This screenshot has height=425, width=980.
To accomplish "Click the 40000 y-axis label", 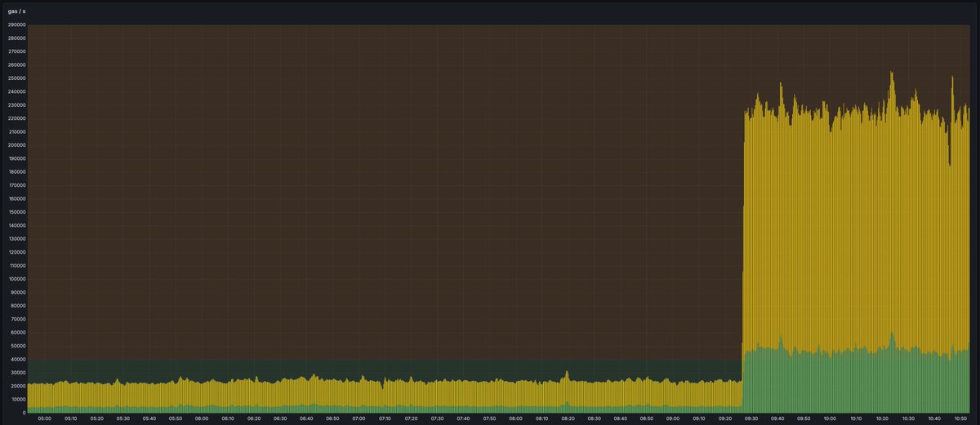I will pos(18,360).
